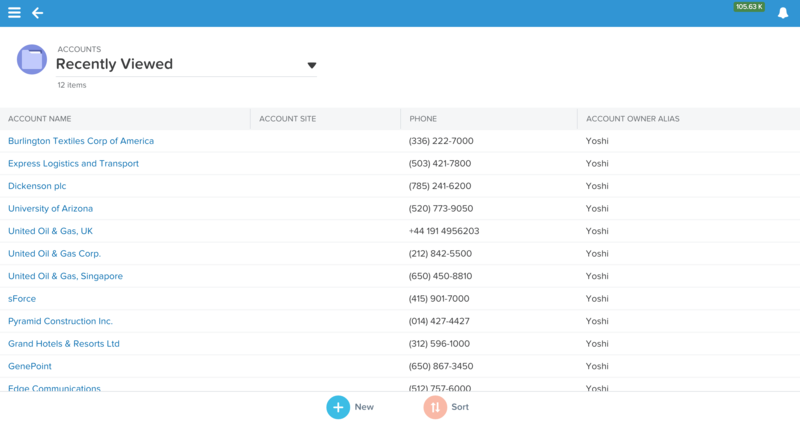Click phone number (312) 596-1000

click(x=439, y=343)
